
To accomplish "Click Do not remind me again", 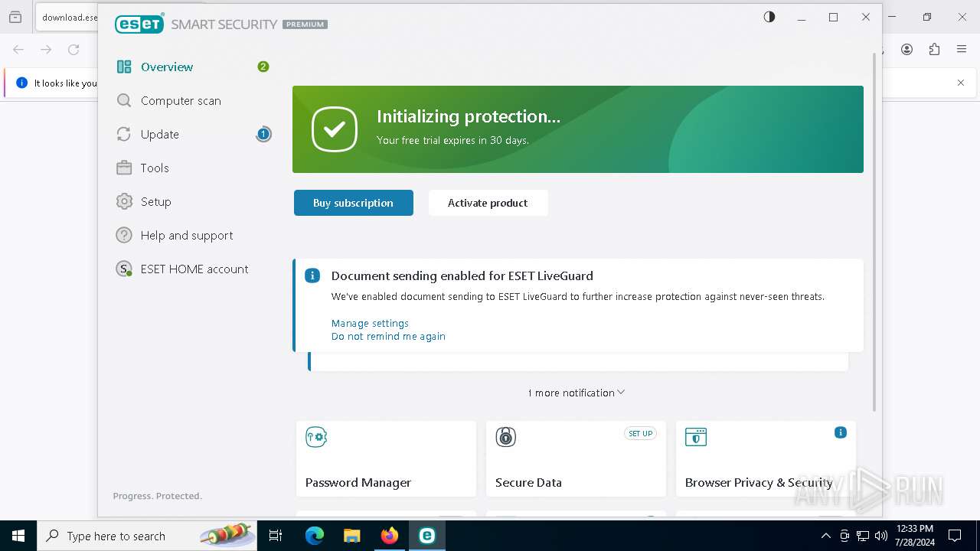I will (388, 337).
